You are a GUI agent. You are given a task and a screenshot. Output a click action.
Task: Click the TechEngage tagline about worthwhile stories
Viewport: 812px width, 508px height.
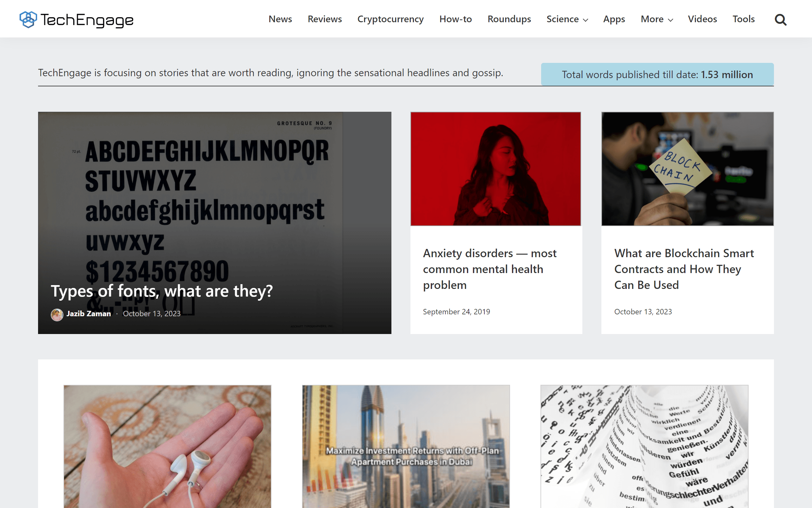click(x=271, y=73)
